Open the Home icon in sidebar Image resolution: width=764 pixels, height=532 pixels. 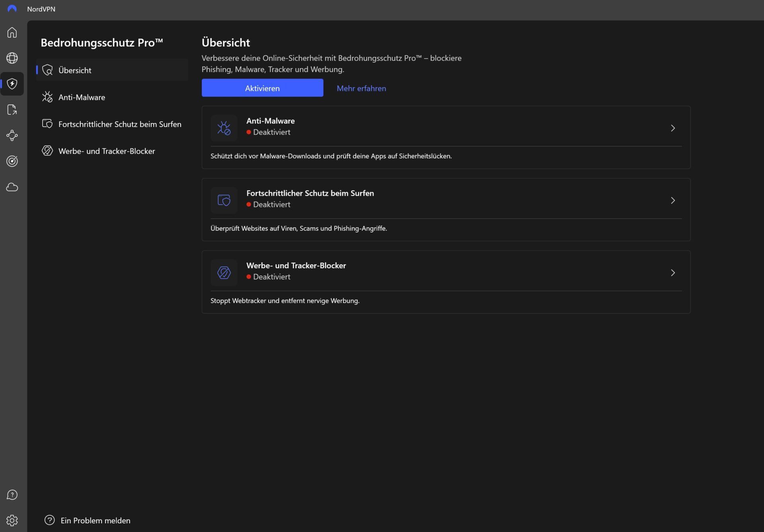(12, 32)
